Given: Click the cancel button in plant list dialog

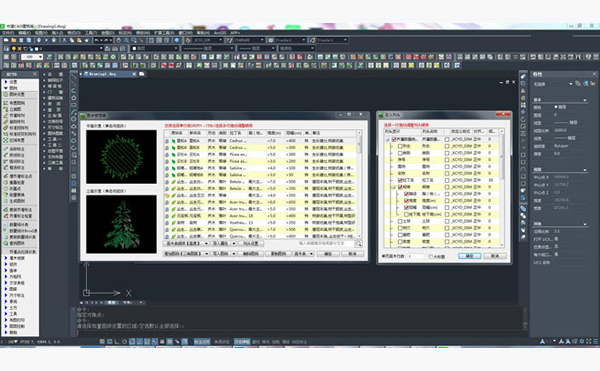Looking at the screenshot, I should click(352, 254).
